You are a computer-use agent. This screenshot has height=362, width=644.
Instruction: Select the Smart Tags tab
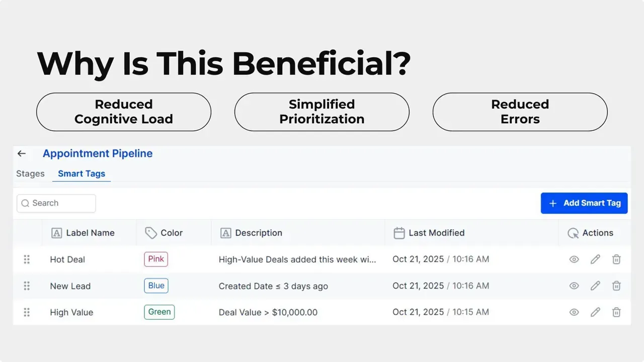(82, 173)
